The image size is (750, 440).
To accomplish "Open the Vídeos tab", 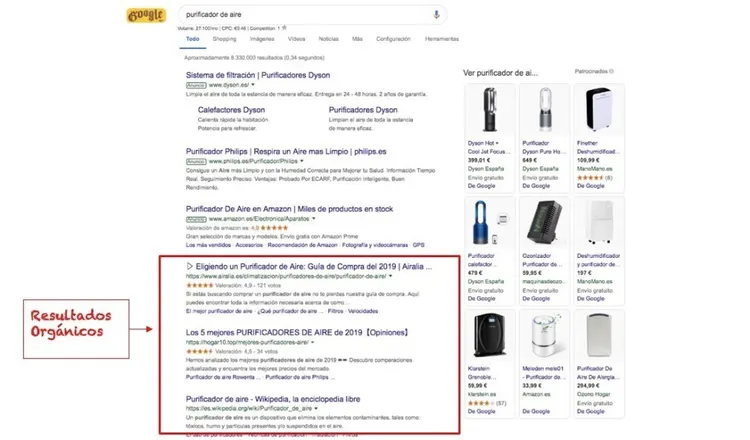I will (297, 39).
